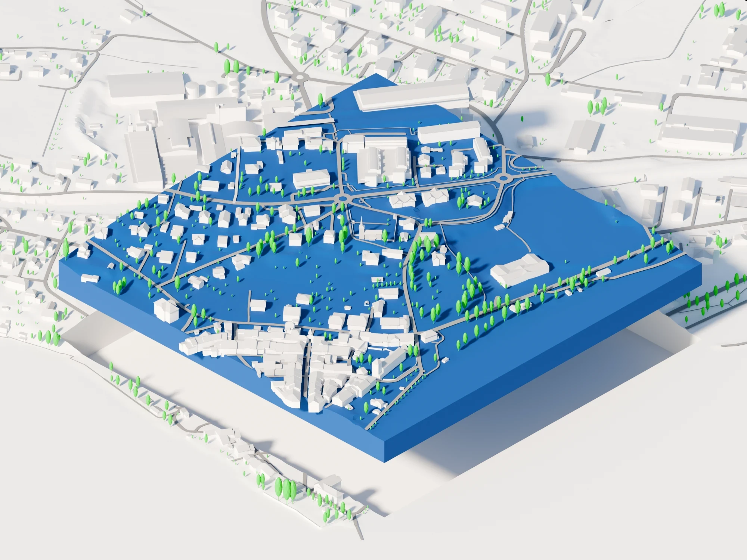Screen dimensions: 747x560
Task: Click the long warehouse at the blue area's top corner
Action: (x=412, y=97)
